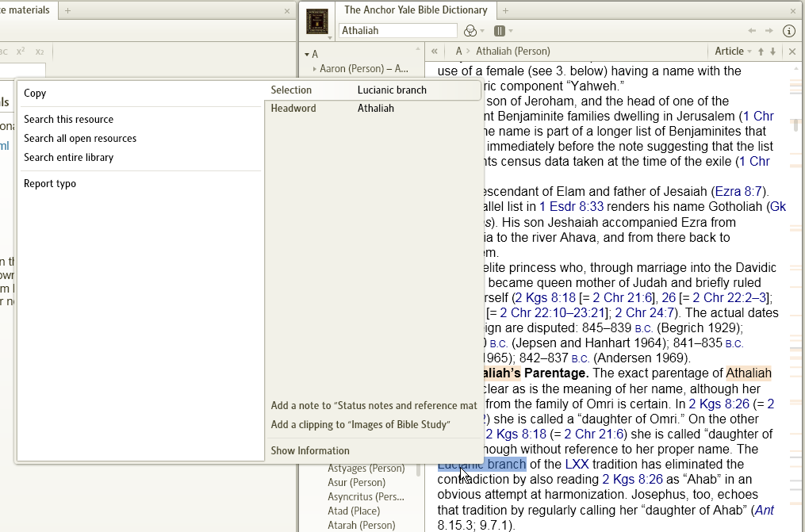Viewport: 805px width, 532px height.
Task: Click breadcrumb letter A
Action: (x=458, y=52)
